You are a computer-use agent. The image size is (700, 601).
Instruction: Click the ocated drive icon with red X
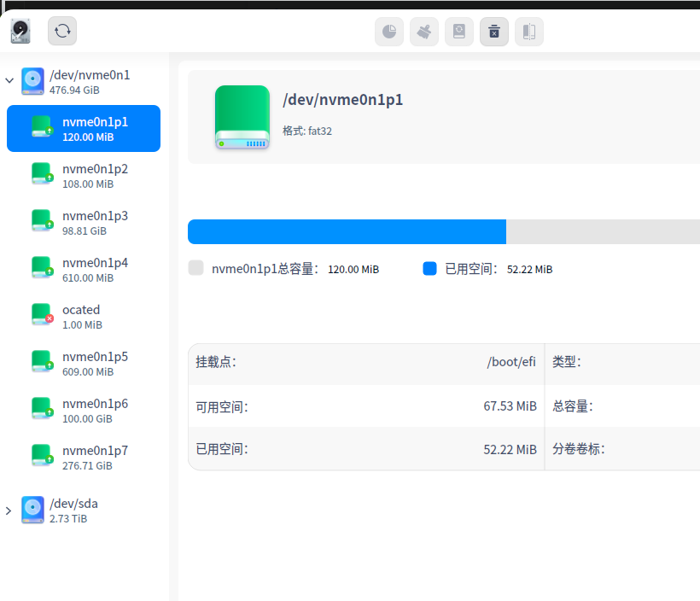(43, 314)
